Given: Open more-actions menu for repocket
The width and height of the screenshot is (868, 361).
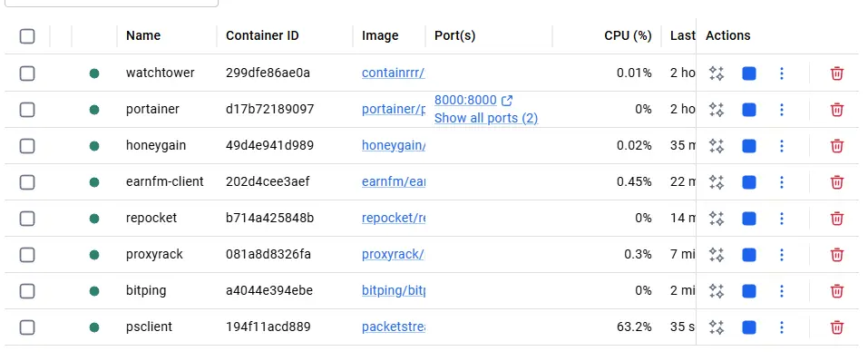Looking at the screenshot, I should pos(782,219).
